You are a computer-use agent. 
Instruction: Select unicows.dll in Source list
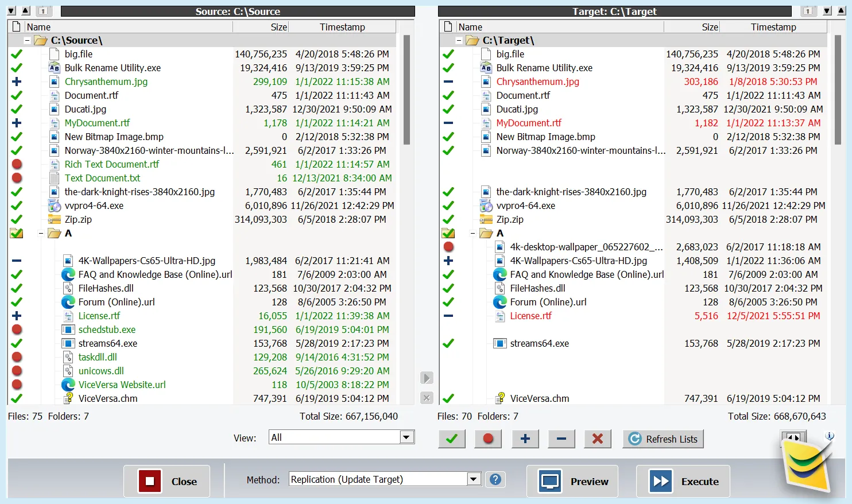click(x=101, y=371)
